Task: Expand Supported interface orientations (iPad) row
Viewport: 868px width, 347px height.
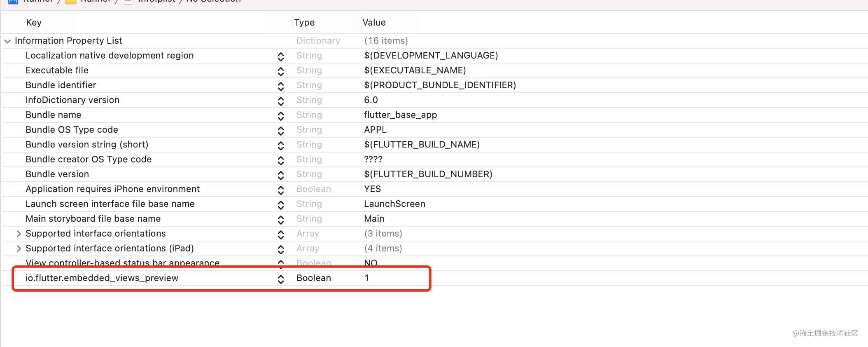Action: 19,249
